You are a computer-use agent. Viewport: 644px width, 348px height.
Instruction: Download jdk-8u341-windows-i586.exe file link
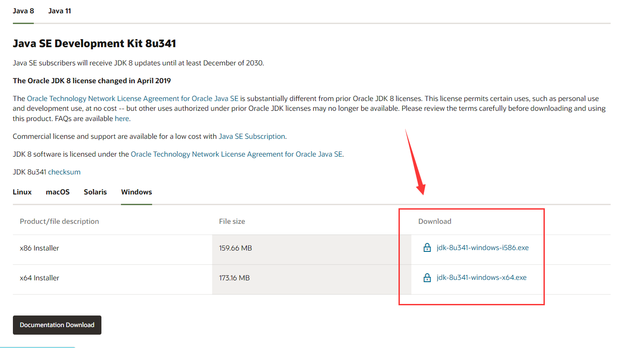(x=483, y=248)
